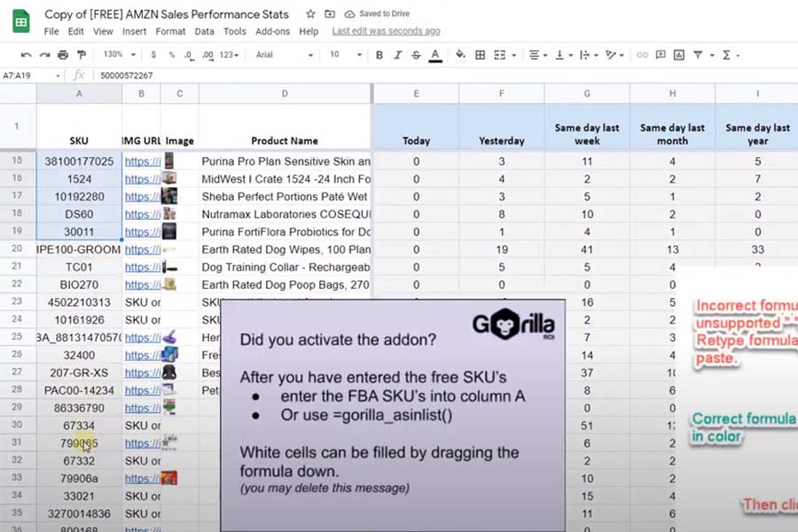Open the functions sigma menu
This screenshot has width=798, height=532.
[x=726, y=55]
